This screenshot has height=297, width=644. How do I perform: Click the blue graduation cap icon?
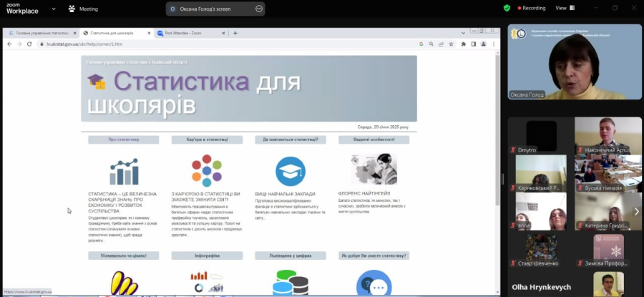click(291, 171)
